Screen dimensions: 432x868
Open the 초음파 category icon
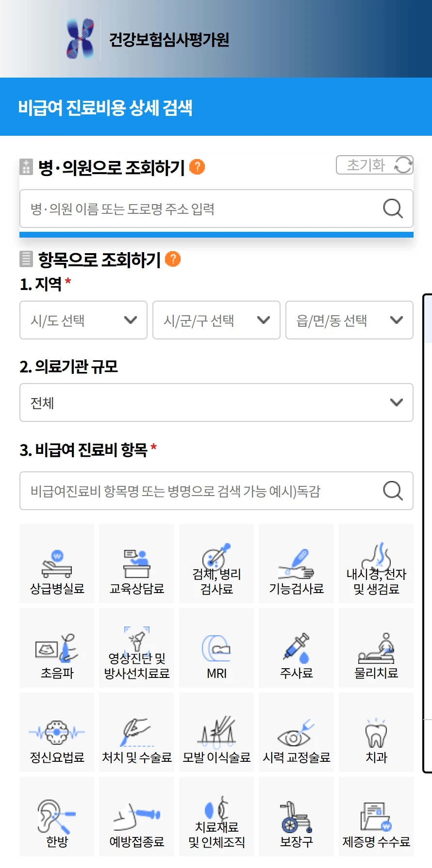(57, 648)
